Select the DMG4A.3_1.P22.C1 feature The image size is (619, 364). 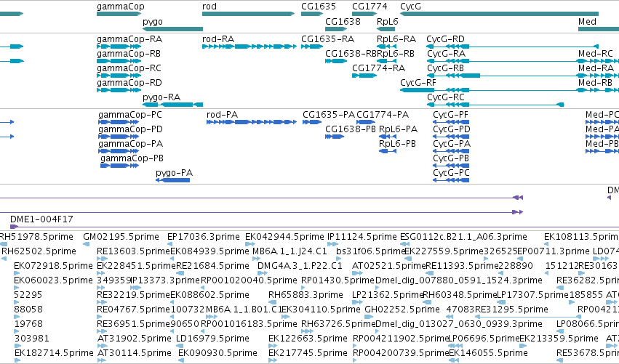coord(261,273)
